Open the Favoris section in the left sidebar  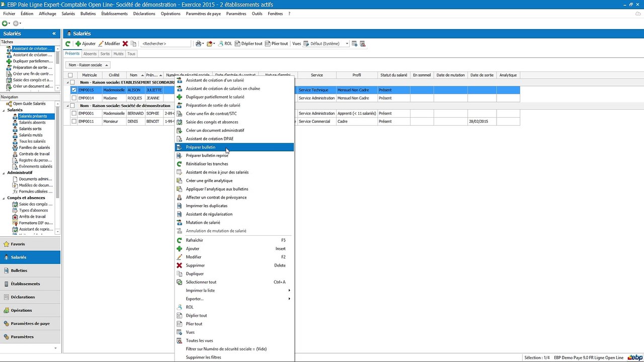pos(30,244)
